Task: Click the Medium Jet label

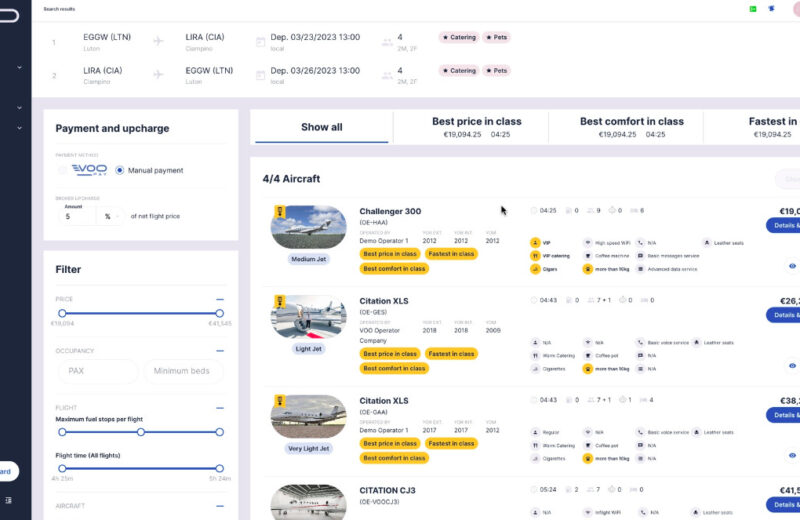Action: (308, 259)
